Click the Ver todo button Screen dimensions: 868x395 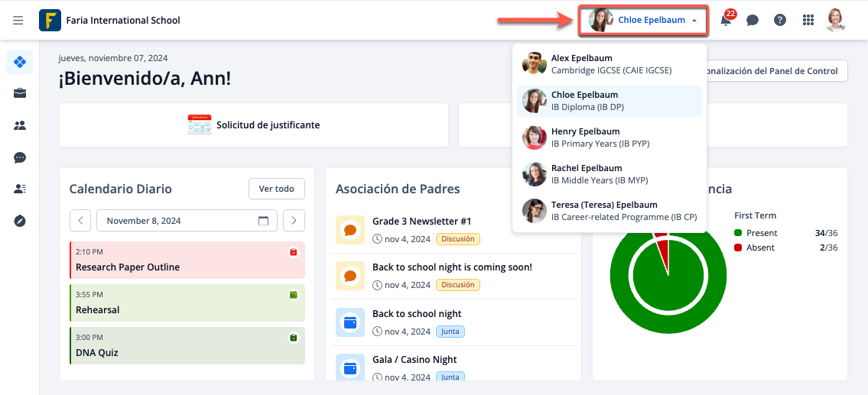[x=276, y=189]
